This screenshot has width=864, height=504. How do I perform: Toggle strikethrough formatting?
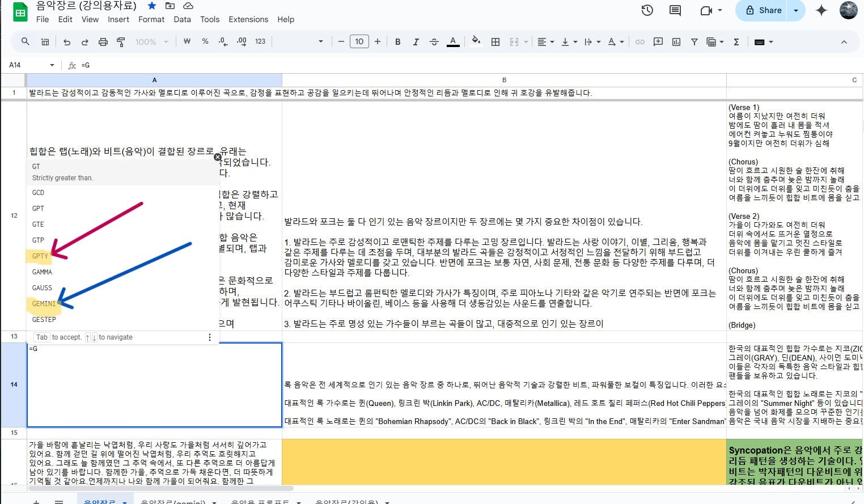click(434, 41)
